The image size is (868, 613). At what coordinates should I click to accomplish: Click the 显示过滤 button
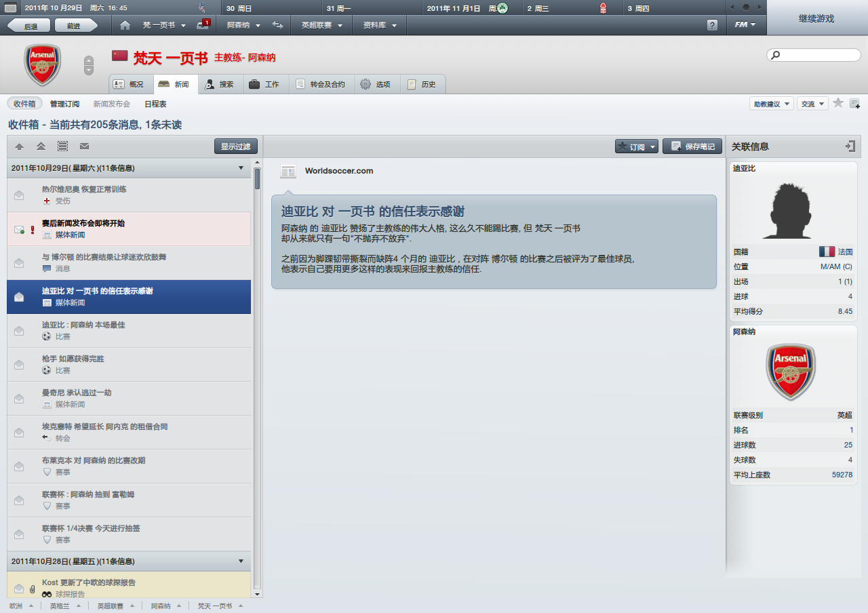(236, 146)
